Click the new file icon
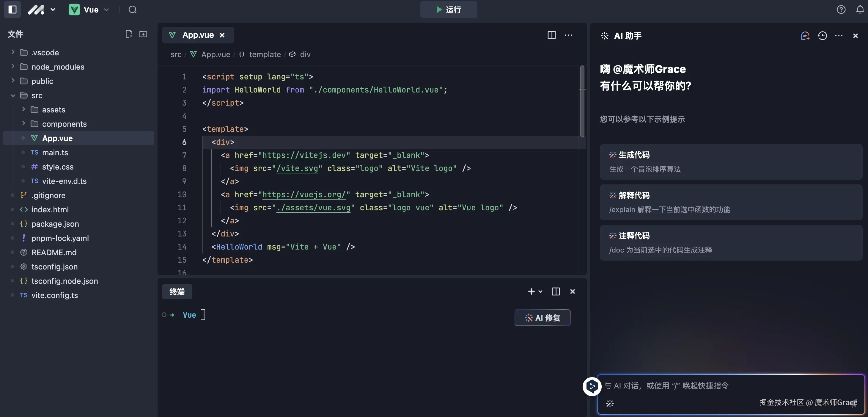Viewport: 868px width, 417px height. tap(129, 34)
